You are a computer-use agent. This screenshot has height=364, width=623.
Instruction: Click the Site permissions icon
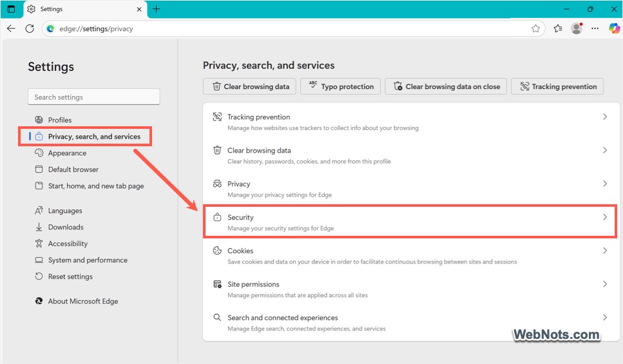click(217, 283)
